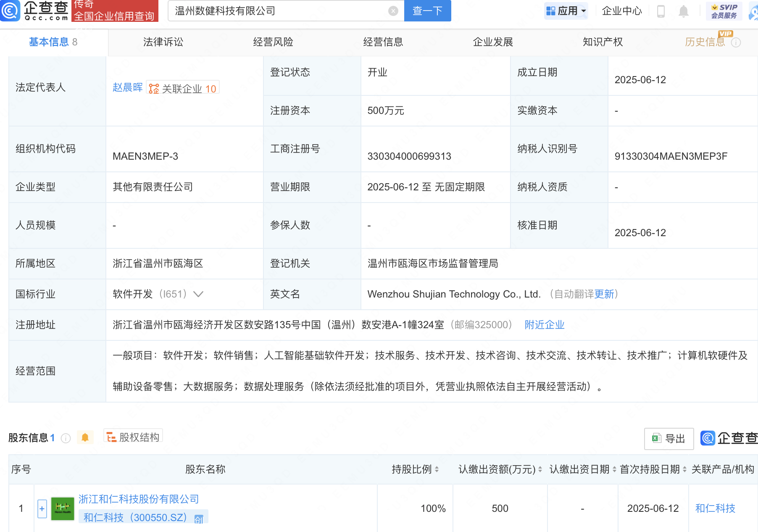Viewport: 758px width, 532px height.
Task: Click English name Wenzhou Shujian Technology Co., Ltd.
Action: click(454, 294)
